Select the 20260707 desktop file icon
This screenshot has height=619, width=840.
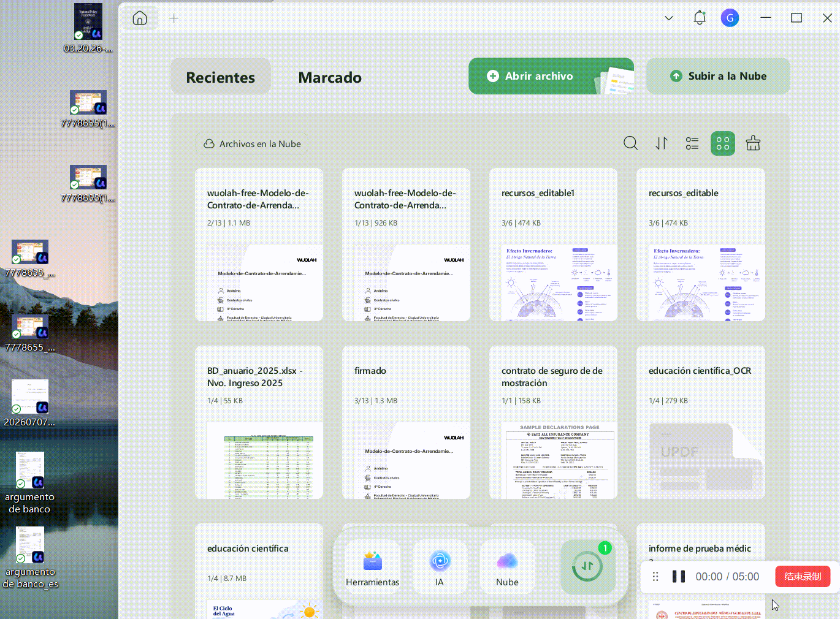29,403
